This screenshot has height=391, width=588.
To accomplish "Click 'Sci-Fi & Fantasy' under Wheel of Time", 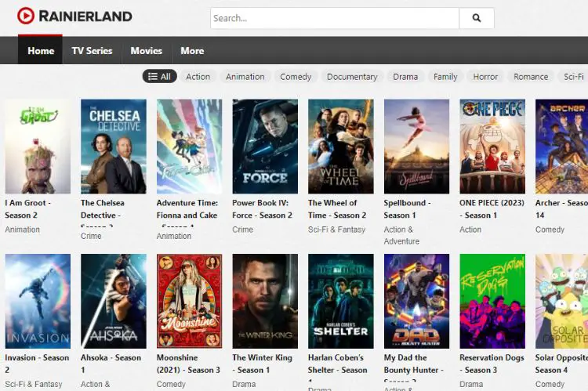I will [x=336, y=230].
